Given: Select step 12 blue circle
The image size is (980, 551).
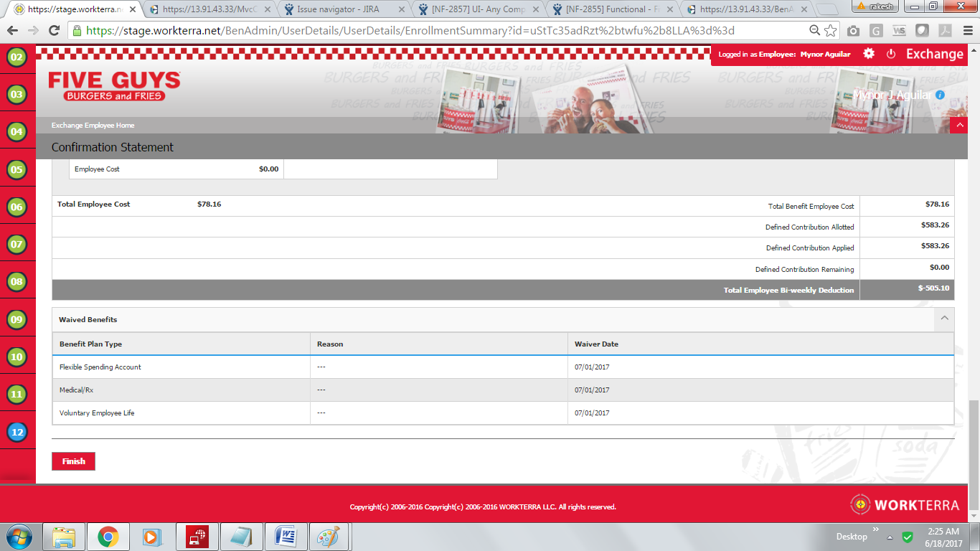Looking at the screenshot, I should [17, 432].
